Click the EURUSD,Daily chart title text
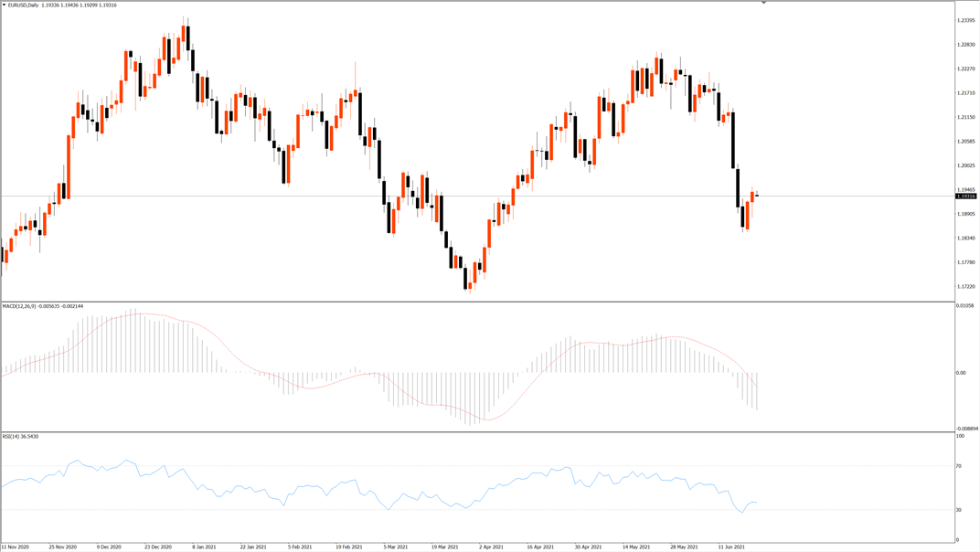Image resolution: width=980 pixels, height=552 pixels. [x=23, y=5]
